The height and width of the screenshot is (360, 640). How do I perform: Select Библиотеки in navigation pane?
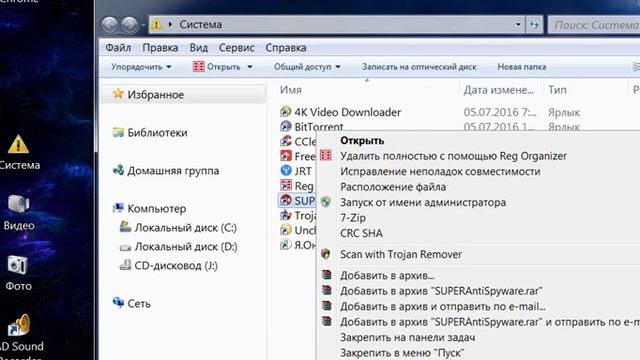coord(157,133)
